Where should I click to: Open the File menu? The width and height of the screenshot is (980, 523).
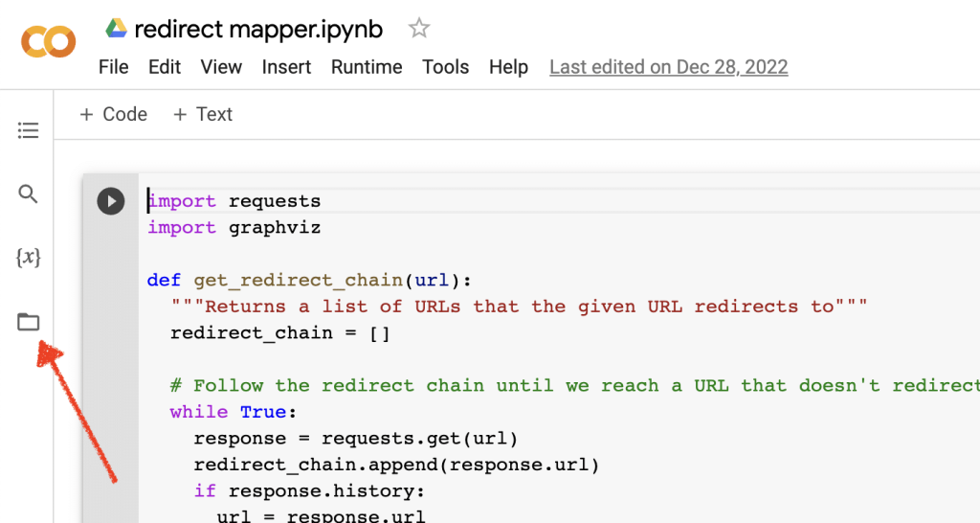[x=113, y=67]
